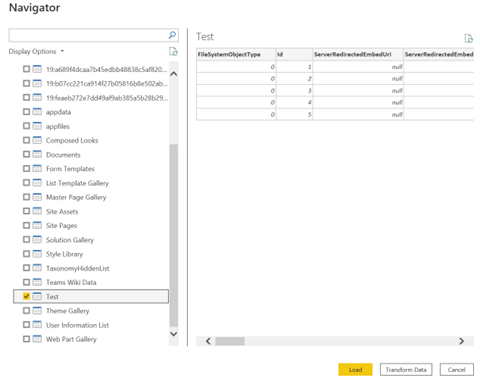Tick the TaxonomyHiddenList checkbox

pyautogui.click(x=26, y=268)
